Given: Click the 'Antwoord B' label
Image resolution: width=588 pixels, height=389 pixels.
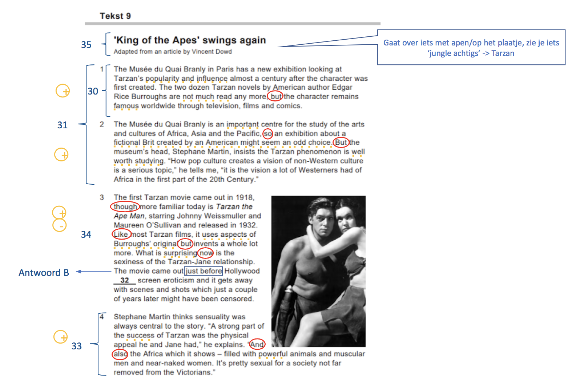Looking at the screenshot, I should 44,273.
